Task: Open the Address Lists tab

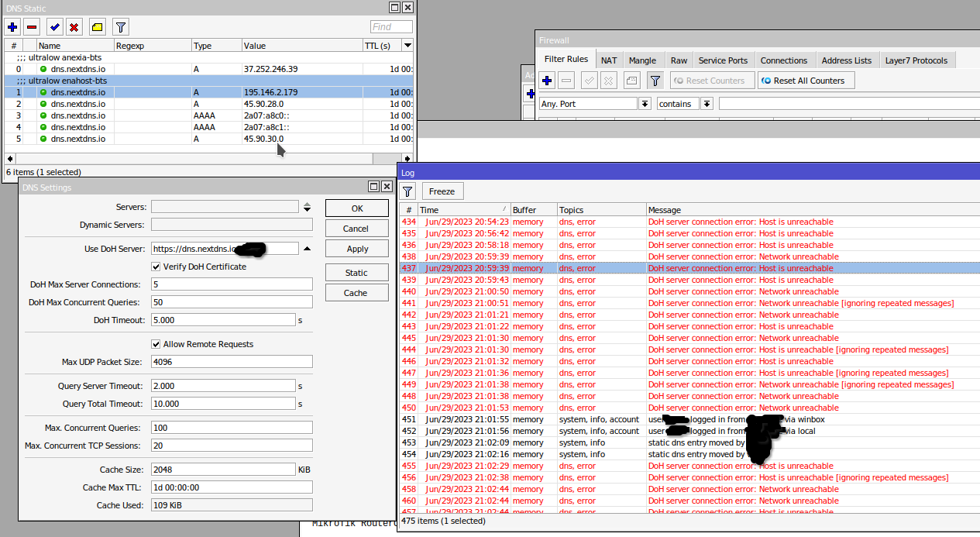Action: [x=846, y=60]
